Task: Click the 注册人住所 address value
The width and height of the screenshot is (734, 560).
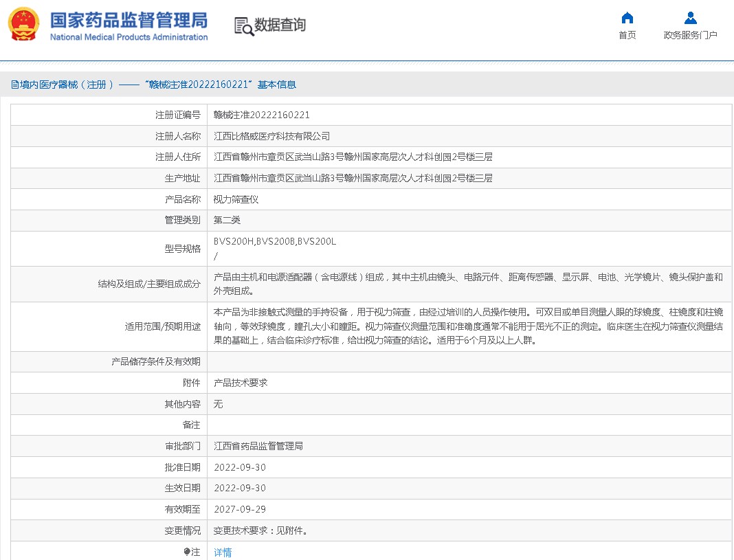Action: 353,157
